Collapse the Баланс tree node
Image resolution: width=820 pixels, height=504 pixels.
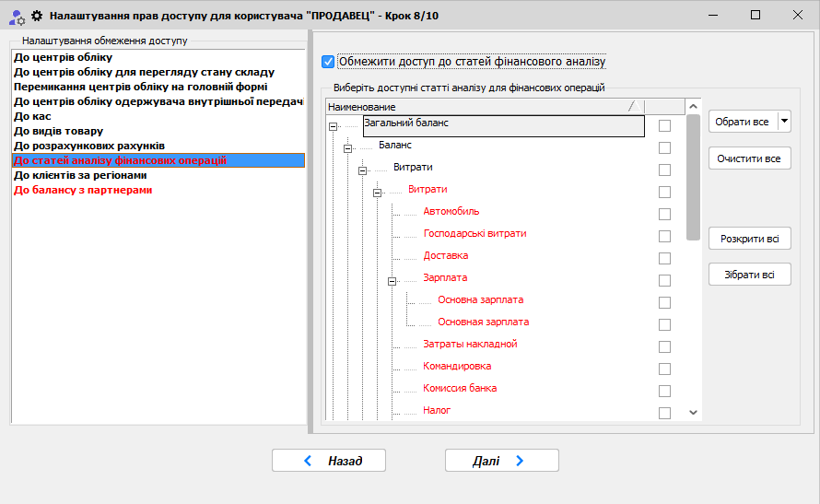click(348, 148)
